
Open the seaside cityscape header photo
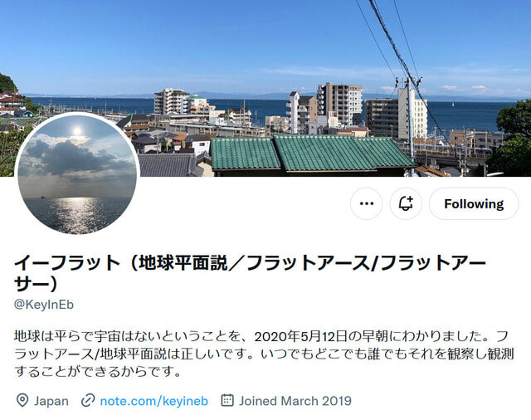pos(265,88)
